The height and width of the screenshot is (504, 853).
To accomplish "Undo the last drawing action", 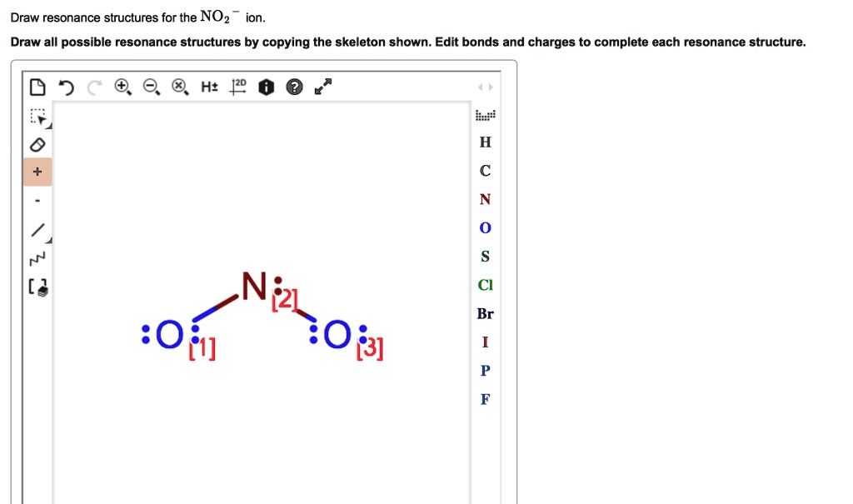I will [x=67, y=87].
